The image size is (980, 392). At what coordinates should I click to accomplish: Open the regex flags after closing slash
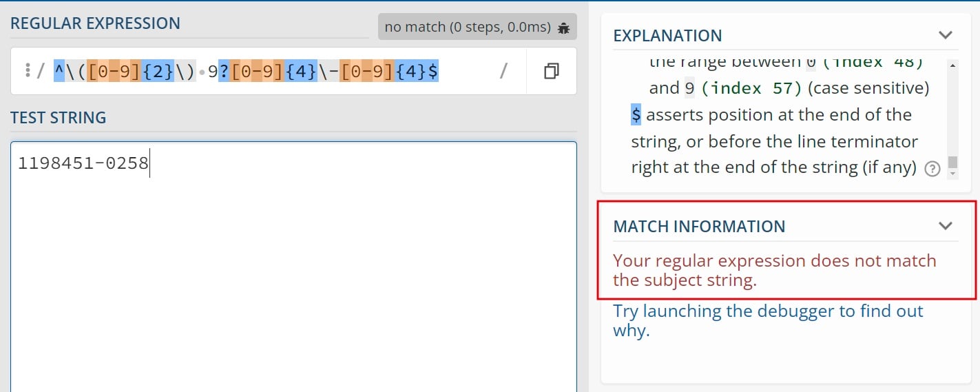[x=504, y=71]
